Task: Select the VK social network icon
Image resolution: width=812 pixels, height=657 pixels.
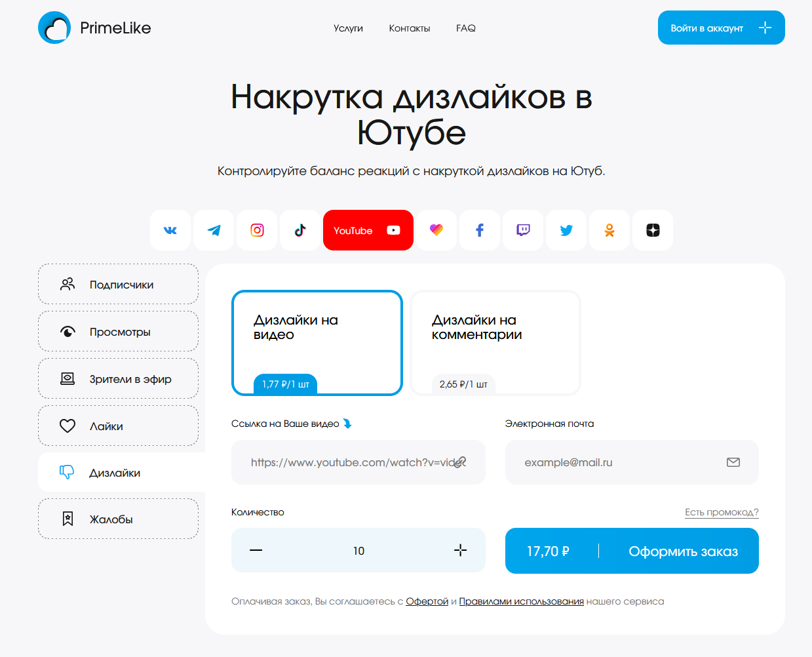Action: click(x=170, y=230)
